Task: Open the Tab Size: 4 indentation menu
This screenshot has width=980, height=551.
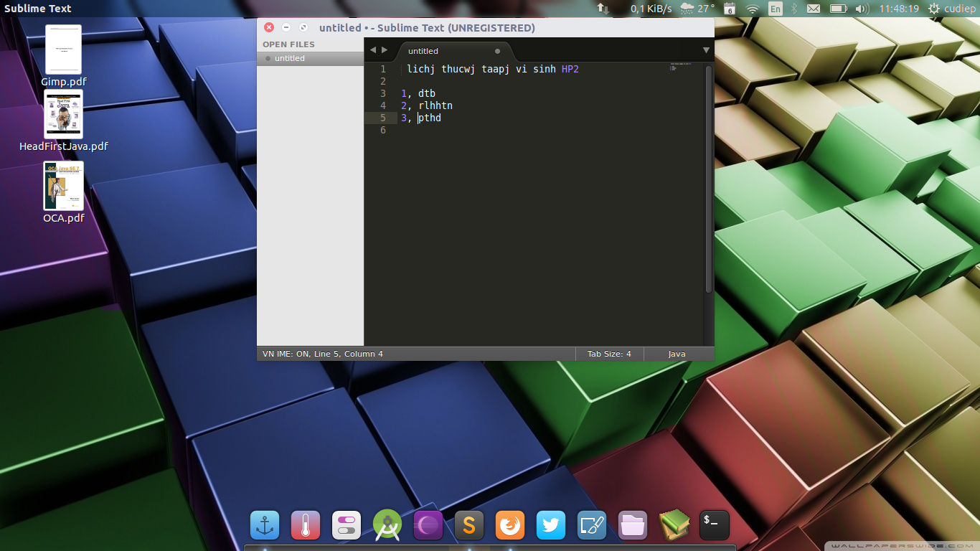Action: tap(609, 354)
